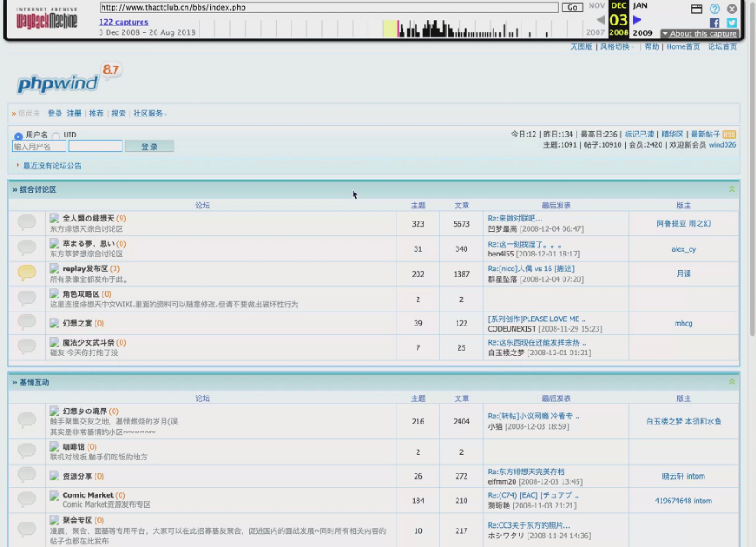Screen dimensions: 756x547
Task: Click the Wayback URL address field
Action: coord(329,7)
